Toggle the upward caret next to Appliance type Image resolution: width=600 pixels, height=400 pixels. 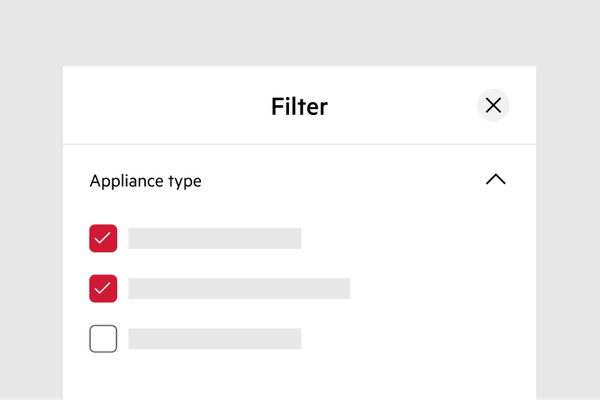pyautogui.click(x=496, y=179)
